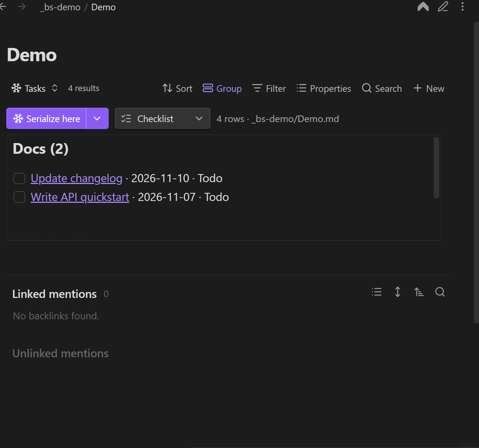Screen dimensions: 479x448
Task: Open the Update changelog link
Action: (x=77, y=178)
